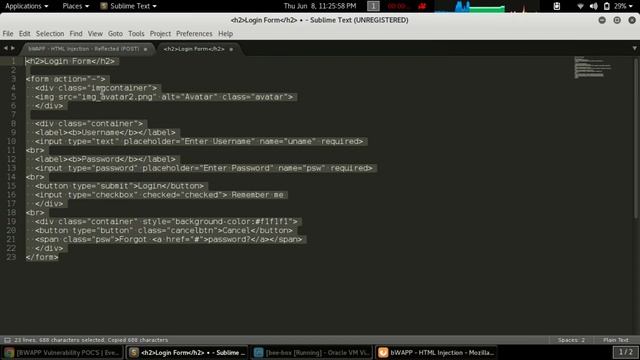Click line number 10 in gutter

pyautogui.click(x=11, y=141)
